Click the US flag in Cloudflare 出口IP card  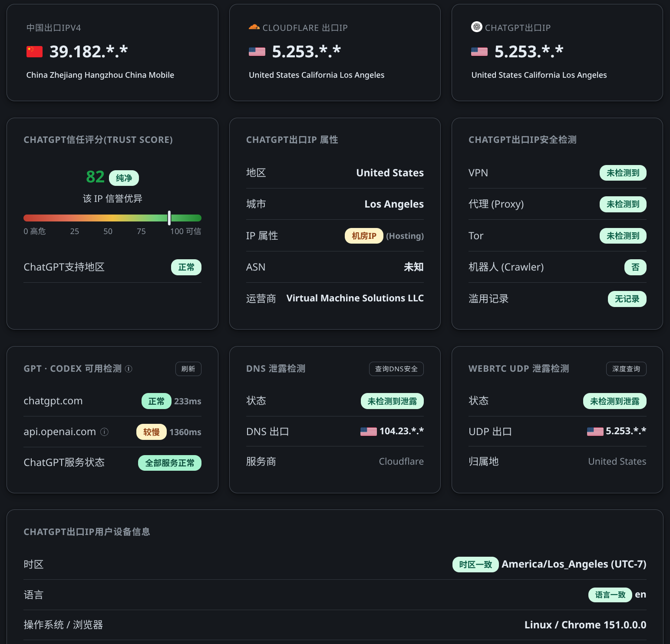257,52
